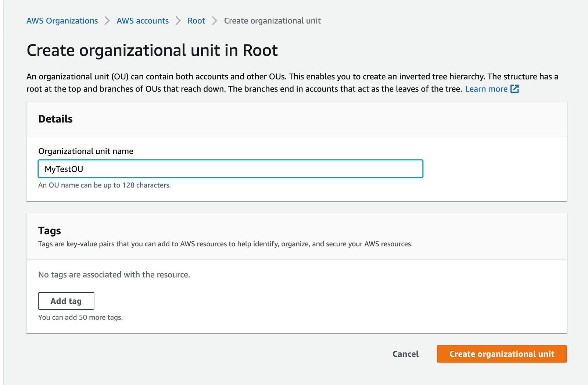The image size is (588, 385).
Task: Click the orange Create organizational unit button
Action: tap(502, 354)
